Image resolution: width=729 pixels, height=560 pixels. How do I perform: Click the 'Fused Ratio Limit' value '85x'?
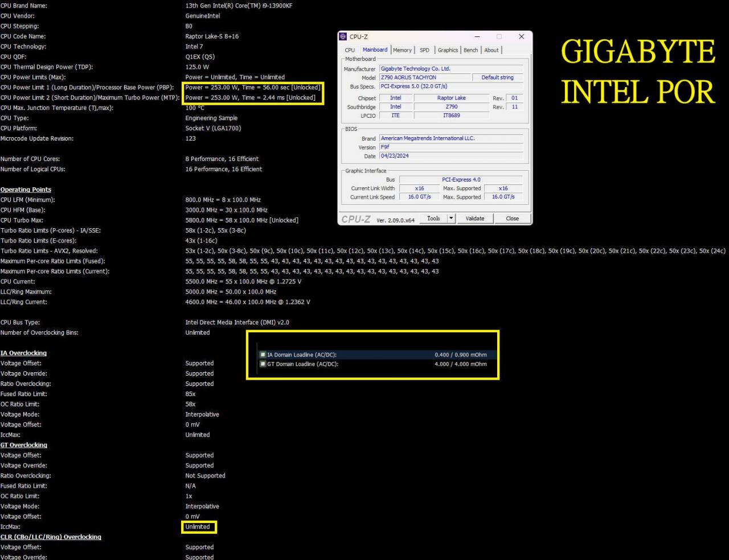click(190, 394)
